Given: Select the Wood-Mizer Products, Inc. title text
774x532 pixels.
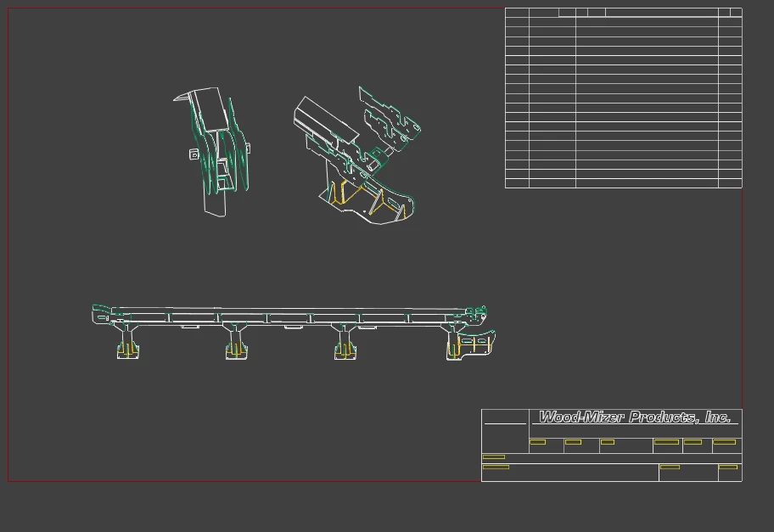Looking at the screenshot, I should pos(635,417).
